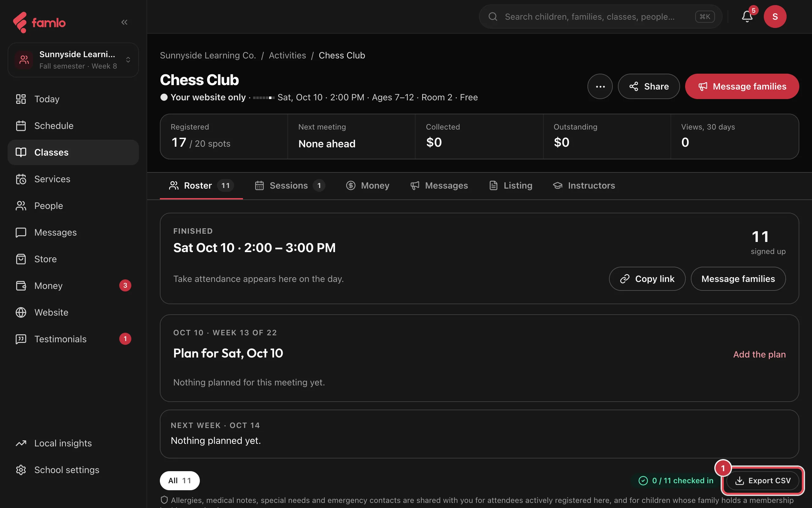
Task: Click the 0 / 11 checked in badge
Action: coord(676,481)
